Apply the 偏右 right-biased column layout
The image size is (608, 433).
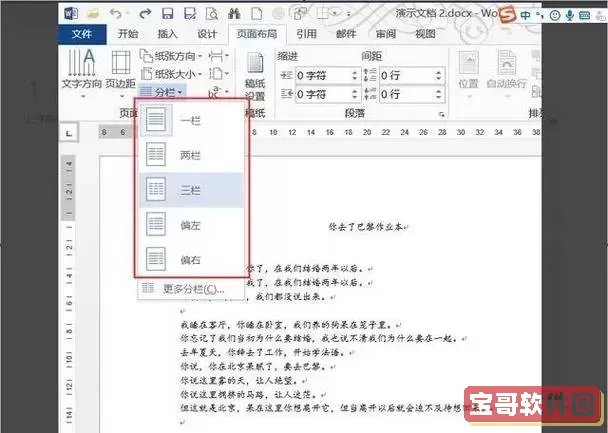[x=187, y=258]
